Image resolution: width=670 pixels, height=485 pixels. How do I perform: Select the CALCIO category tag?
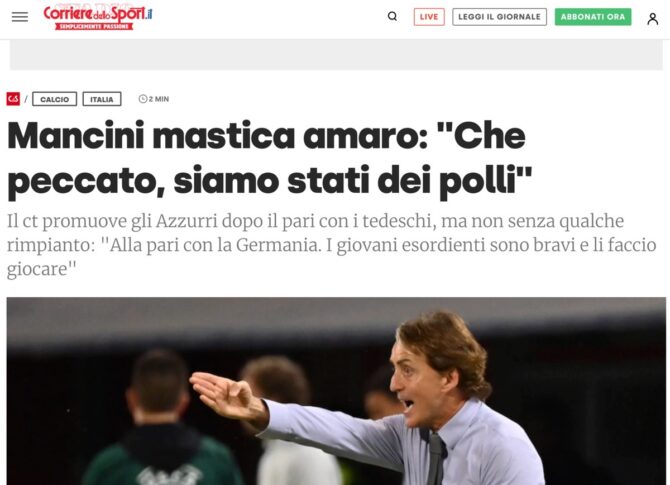pos(55,99)
